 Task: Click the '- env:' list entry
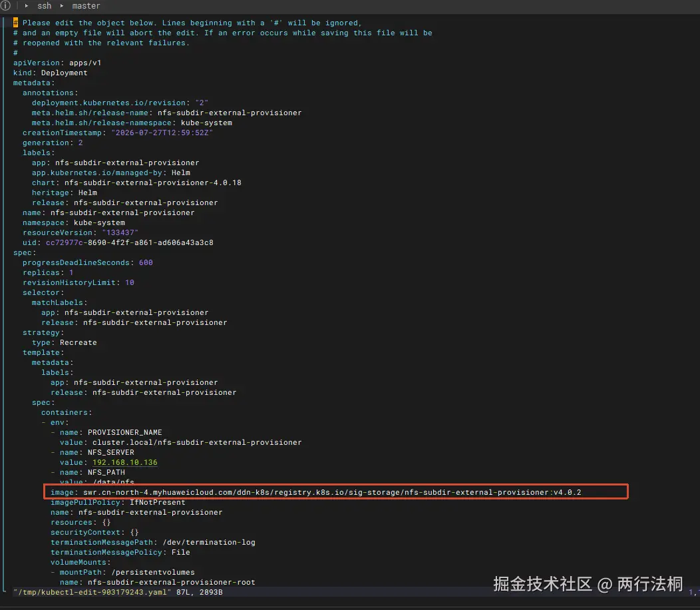(55, 423)
